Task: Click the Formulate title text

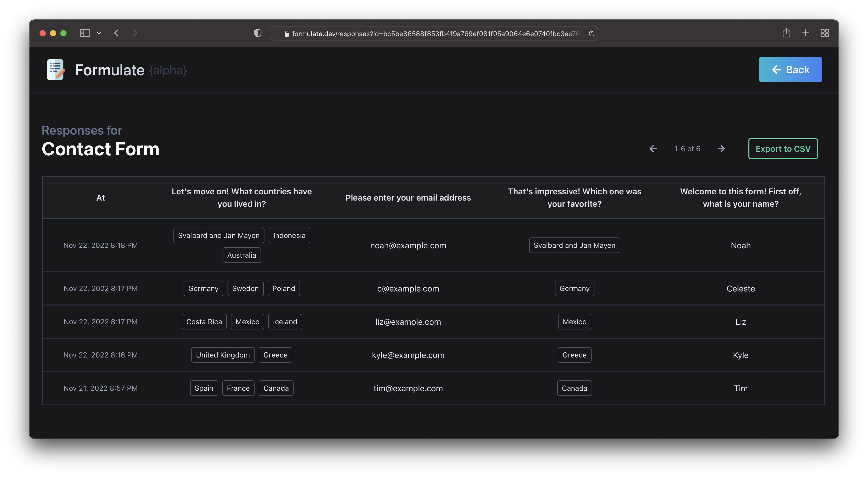Action: point(109,70)
